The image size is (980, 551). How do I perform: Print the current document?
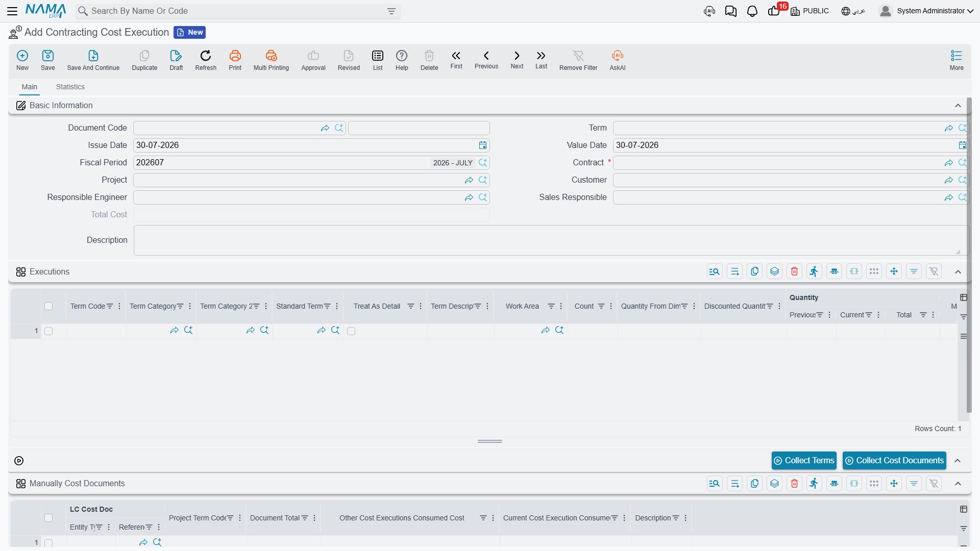(x=235, y=60)
